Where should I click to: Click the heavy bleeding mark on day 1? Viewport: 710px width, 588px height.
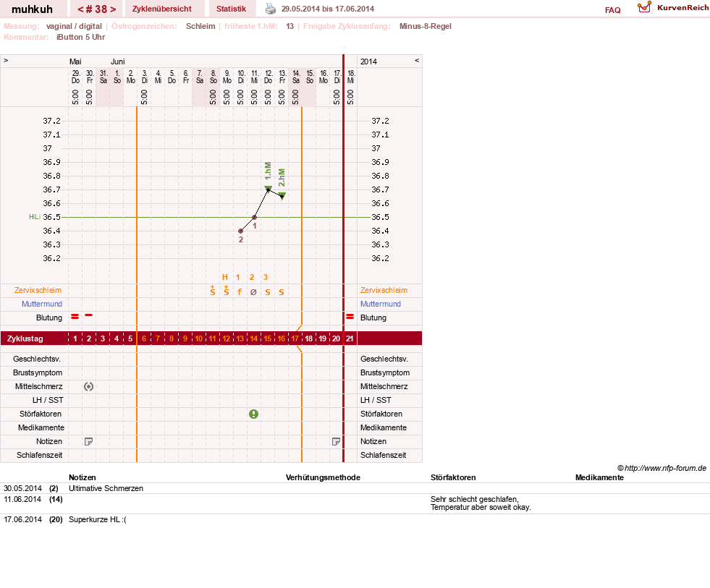click(x=75, y=316)
